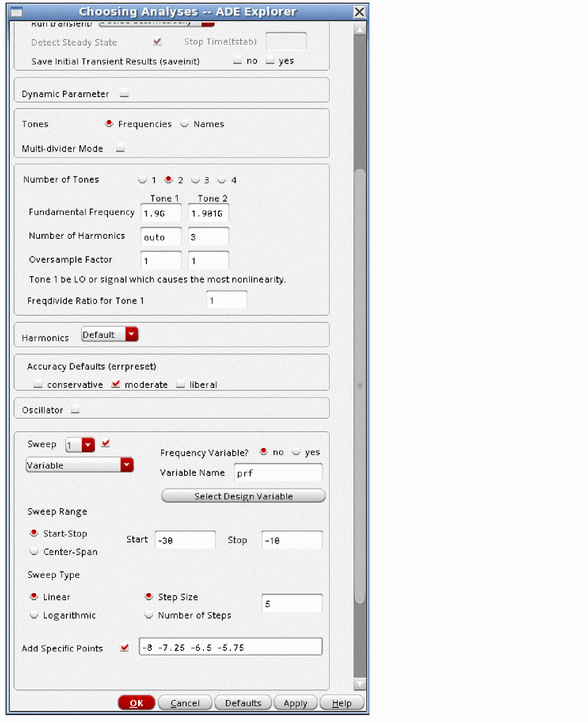Enable Multi-divider Mode checkbox
588x722 pixels.
tap(120, 148)
